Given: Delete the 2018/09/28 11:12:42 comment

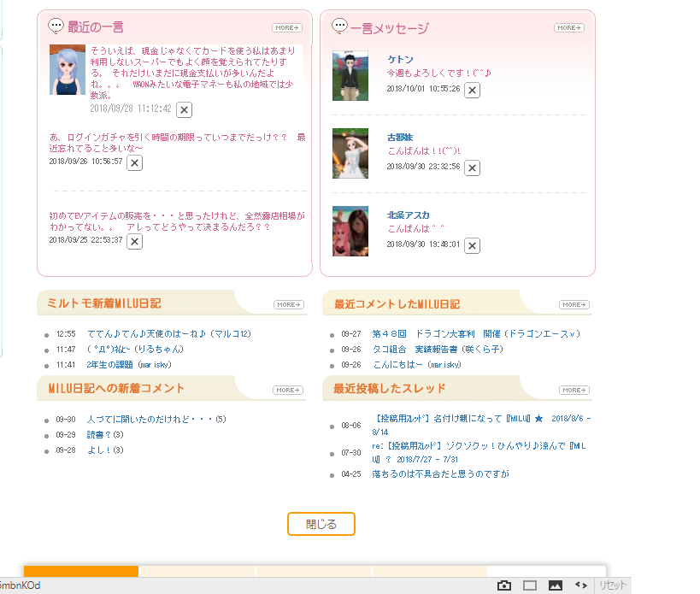Looking at the screenshot, I should coord(184,109).
